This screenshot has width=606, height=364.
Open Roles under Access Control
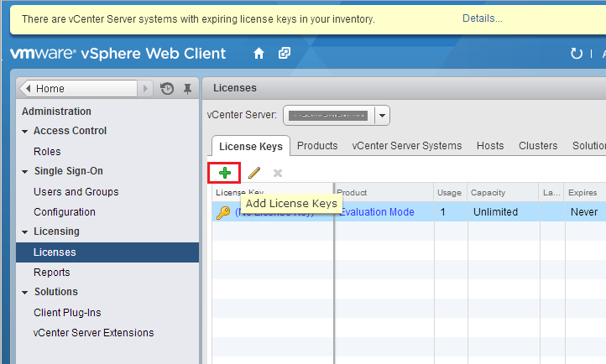click(47, 151)
